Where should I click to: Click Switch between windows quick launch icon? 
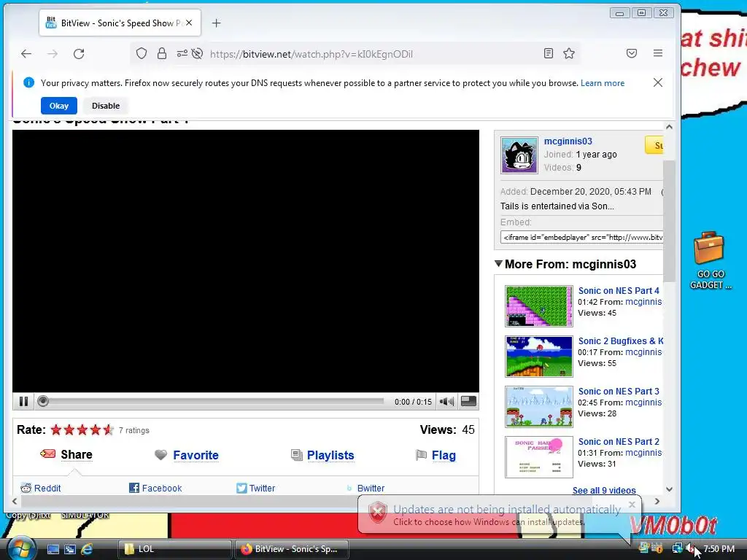tap(70, 549)
